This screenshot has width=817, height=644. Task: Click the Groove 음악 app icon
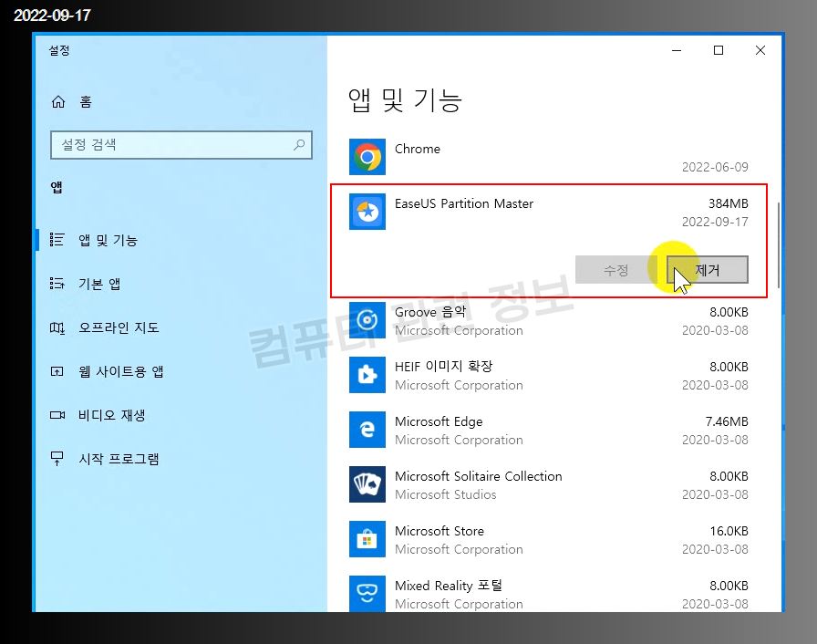(x=367, y=320)
